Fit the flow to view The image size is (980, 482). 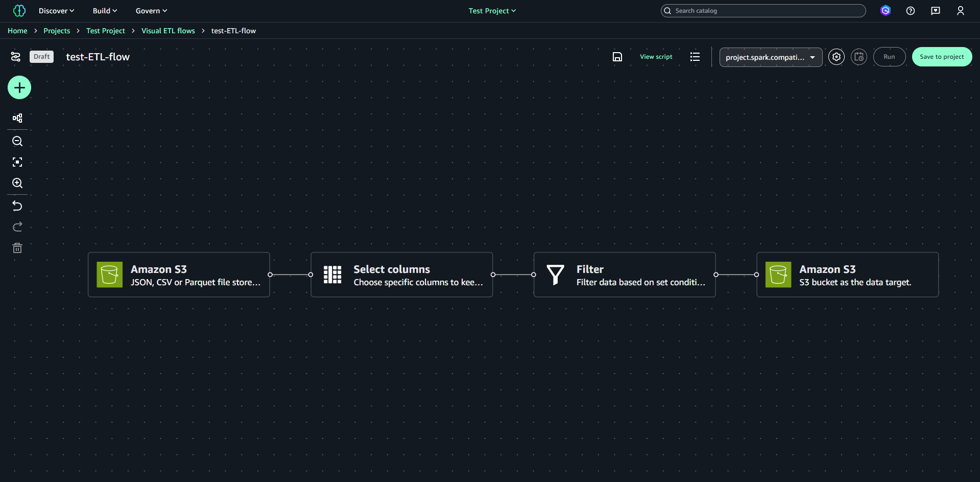click(17, 162)
